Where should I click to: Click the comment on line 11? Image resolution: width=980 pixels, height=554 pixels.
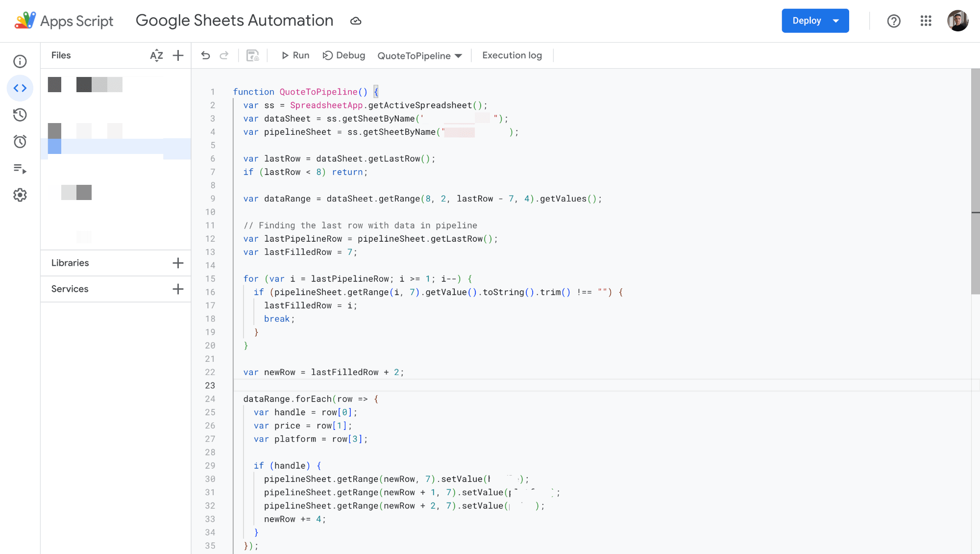(361, 226)
